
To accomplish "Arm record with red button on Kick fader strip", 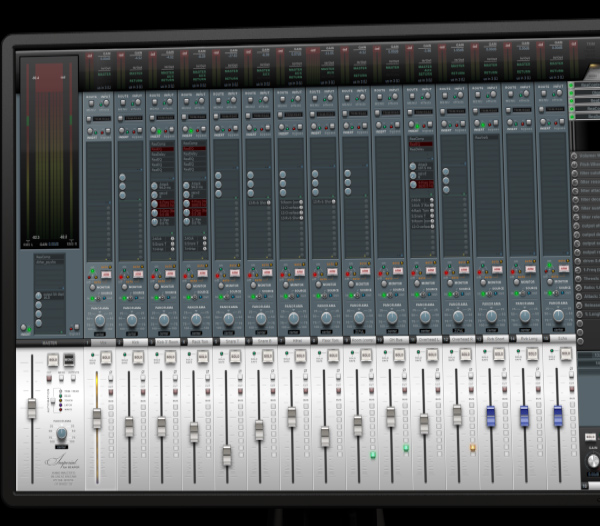I will click(143, 392).
